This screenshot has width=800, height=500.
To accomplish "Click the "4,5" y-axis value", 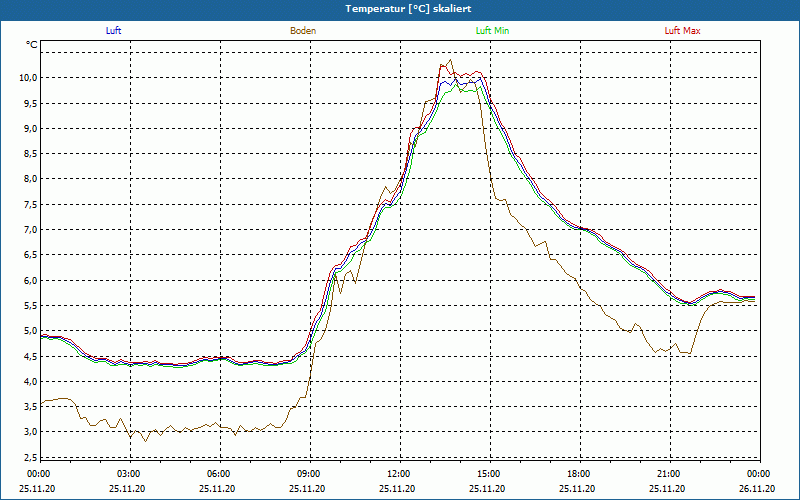I will tap(31, 356).
